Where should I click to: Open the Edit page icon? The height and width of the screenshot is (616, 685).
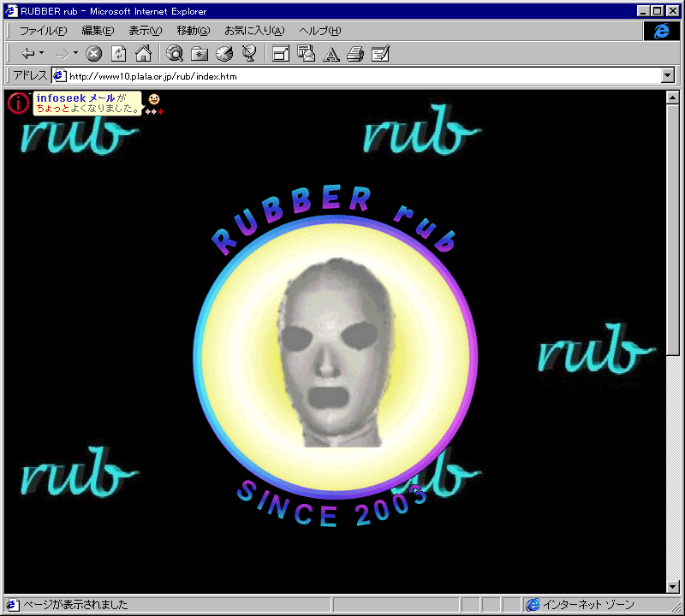click(x=380, y=54)
